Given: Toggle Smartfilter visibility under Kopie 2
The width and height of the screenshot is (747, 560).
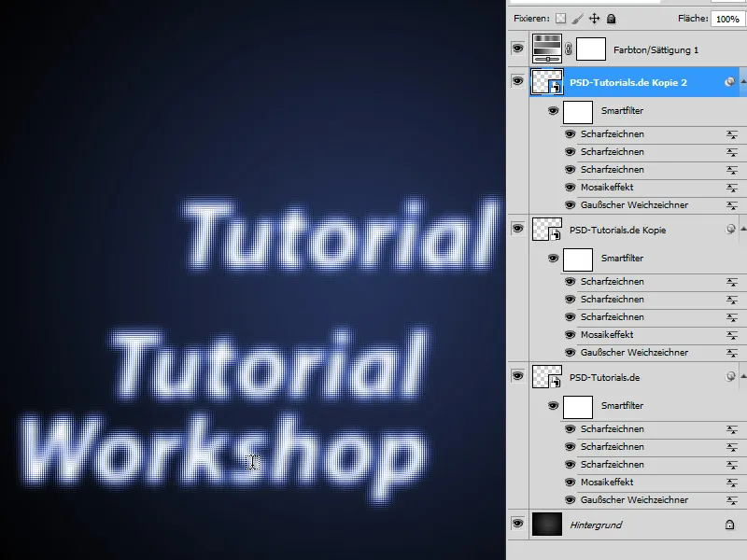Looking at the screenshot, I should click(x=553, y=111).
